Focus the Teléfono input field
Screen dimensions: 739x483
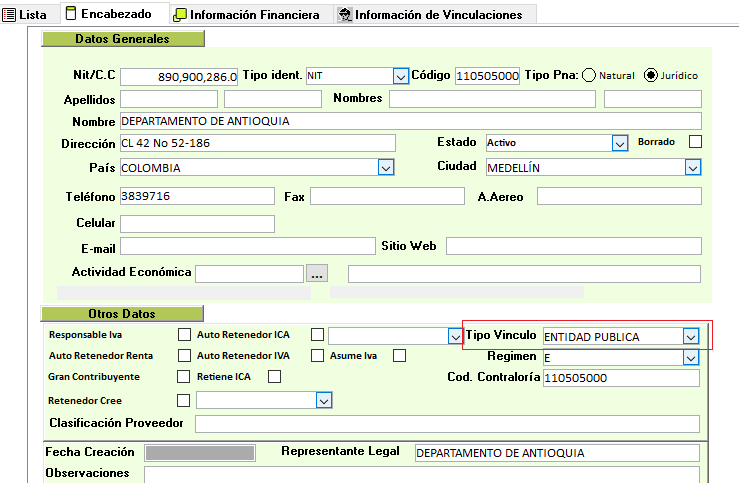pyautogui.click(x=196, y=197)
